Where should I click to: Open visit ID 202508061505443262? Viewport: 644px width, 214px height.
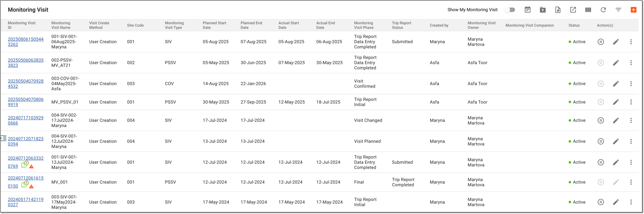[26, 42]
